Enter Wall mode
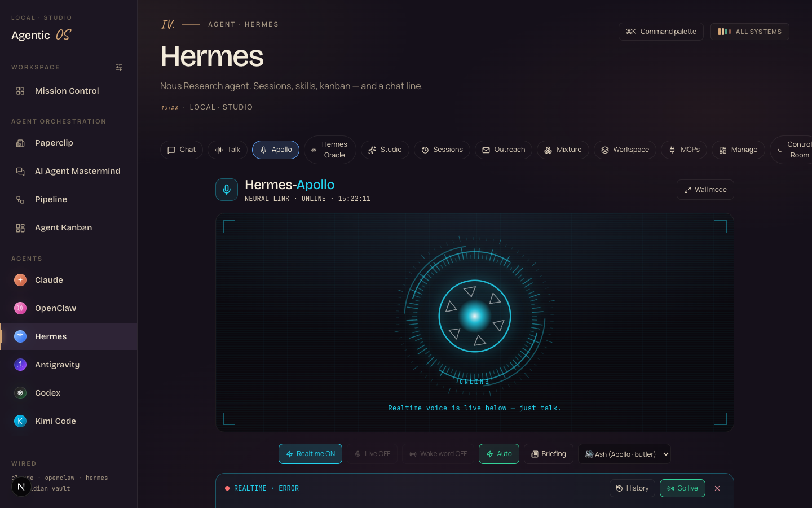The width and height of the screenshot is (812, 508). coord(705,190)
